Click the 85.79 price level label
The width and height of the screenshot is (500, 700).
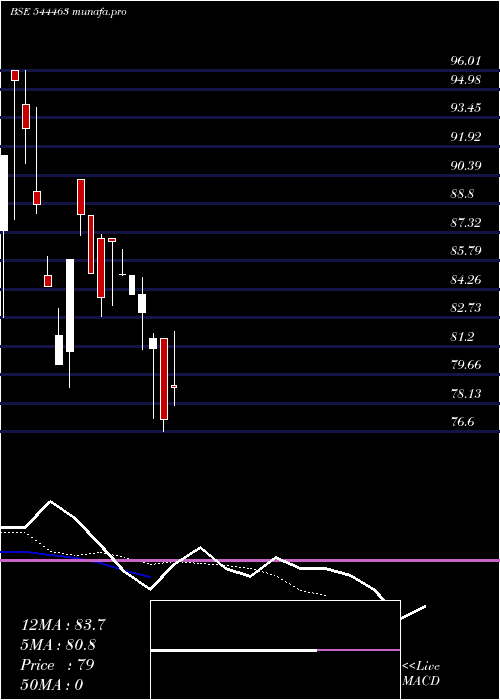tap(466, 250)
